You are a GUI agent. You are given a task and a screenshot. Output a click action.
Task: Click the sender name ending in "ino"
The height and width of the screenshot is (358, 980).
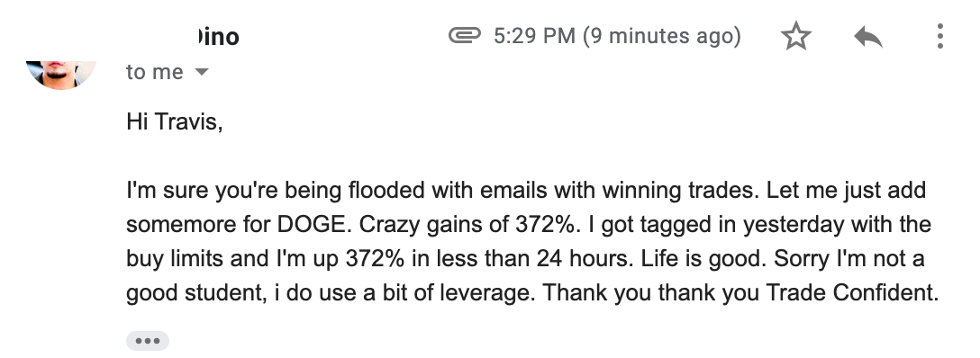pyautogui.click(x=218, y=37)
